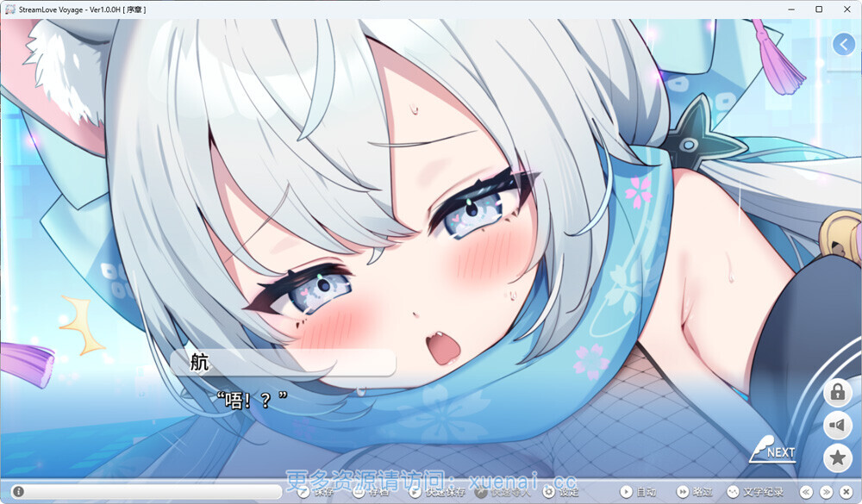The height and width of the screenshot is (504, 862).
Task: Maximize the StreamLove Voyage window
Action: 819,9
